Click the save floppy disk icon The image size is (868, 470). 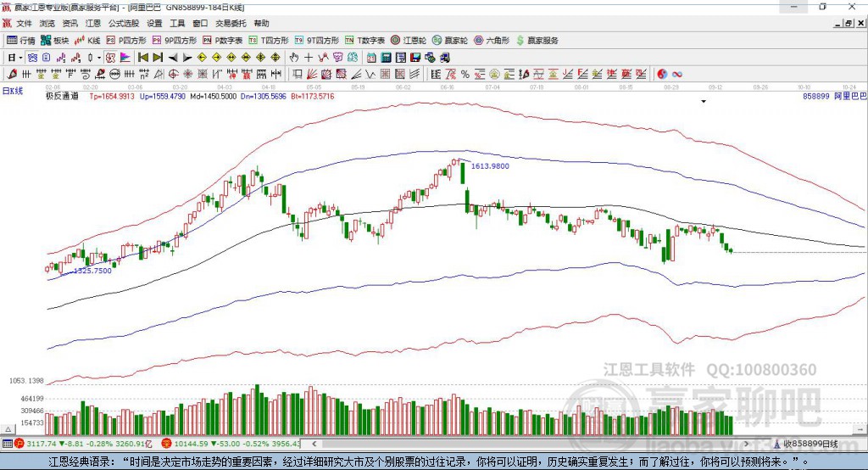point(415,57)
